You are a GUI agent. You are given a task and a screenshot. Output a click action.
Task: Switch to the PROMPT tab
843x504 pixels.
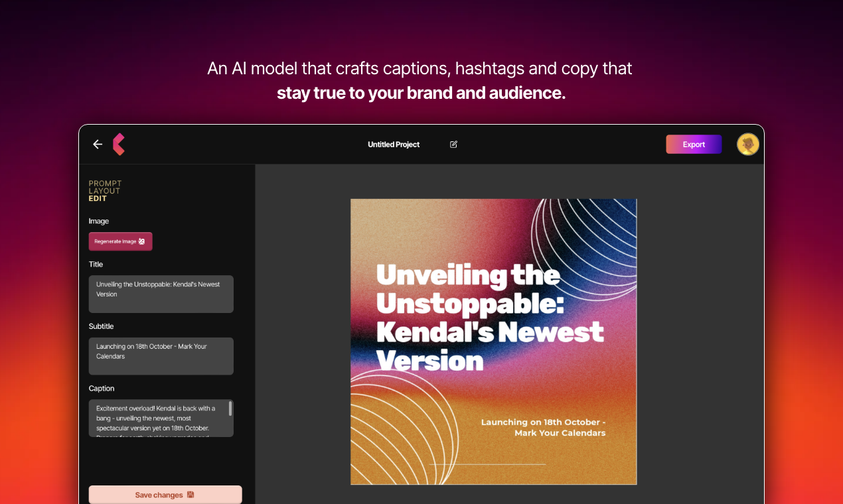tap(105, 183)
